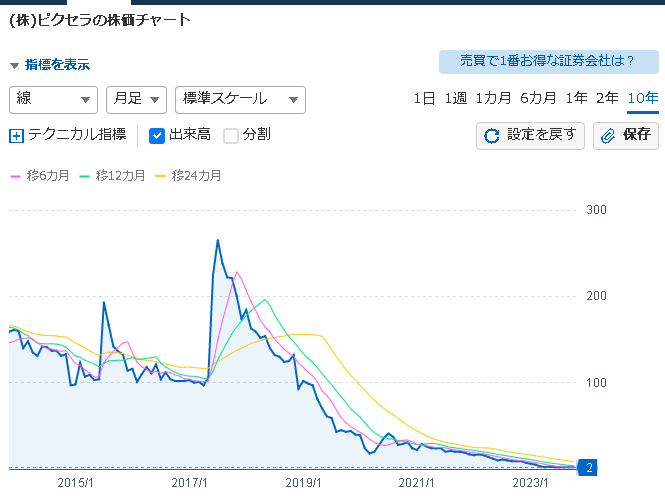The width and height of the screenshot is (665, 503).
Task: Click the 2019/1 axis label
Action: [303, 483]
